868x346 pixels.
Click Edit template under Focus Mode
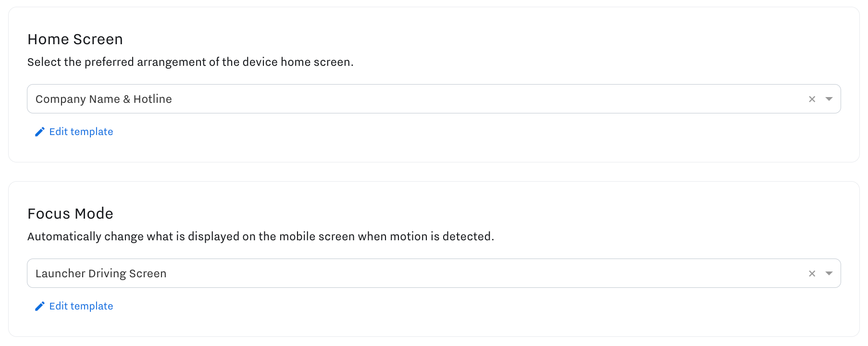(x=81, y=306)
